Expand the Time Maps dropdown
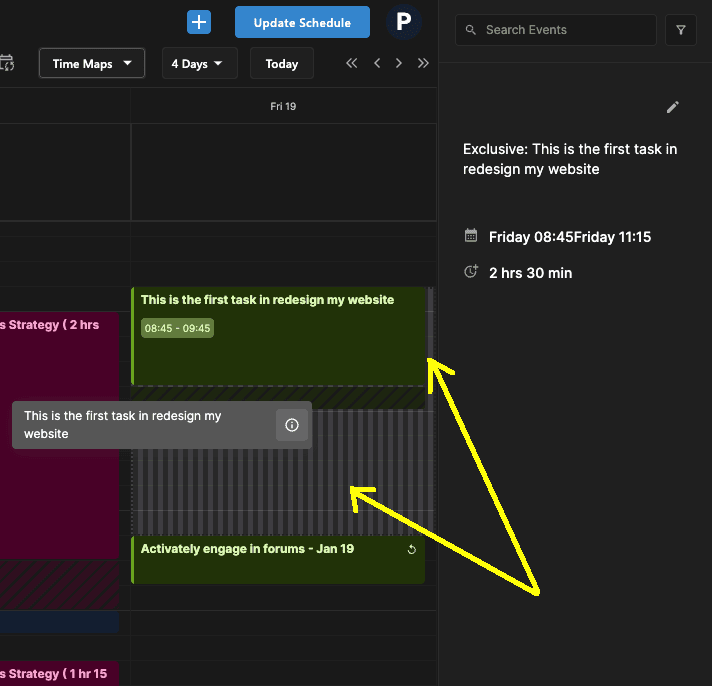712x686 pixels. [x=92, y=63]
